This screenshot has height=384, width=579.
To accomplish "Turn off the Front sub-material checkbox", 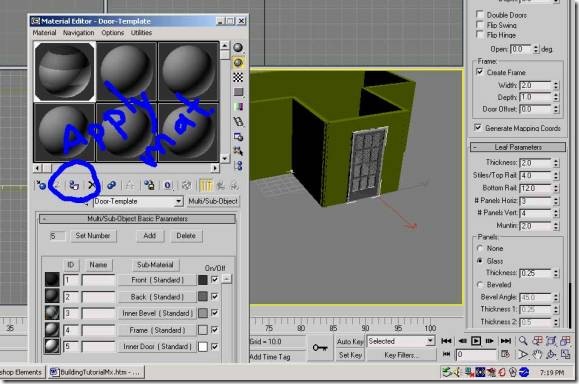I will [215, 280].
